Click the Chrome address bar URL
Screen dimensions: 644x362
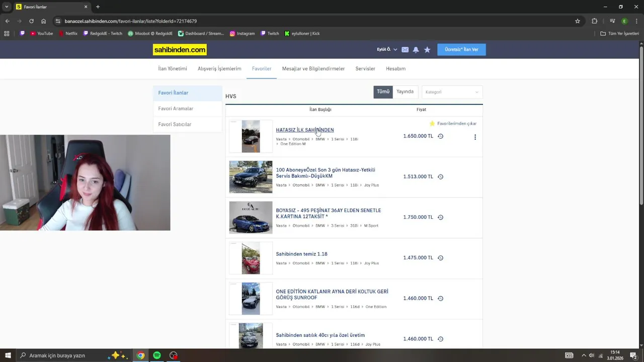coord(131,21)
